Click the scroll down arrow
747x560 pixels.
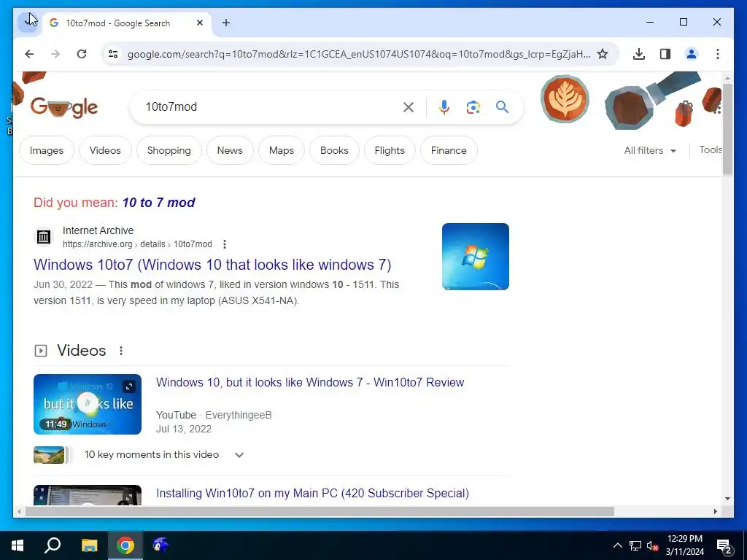[727, 499]
